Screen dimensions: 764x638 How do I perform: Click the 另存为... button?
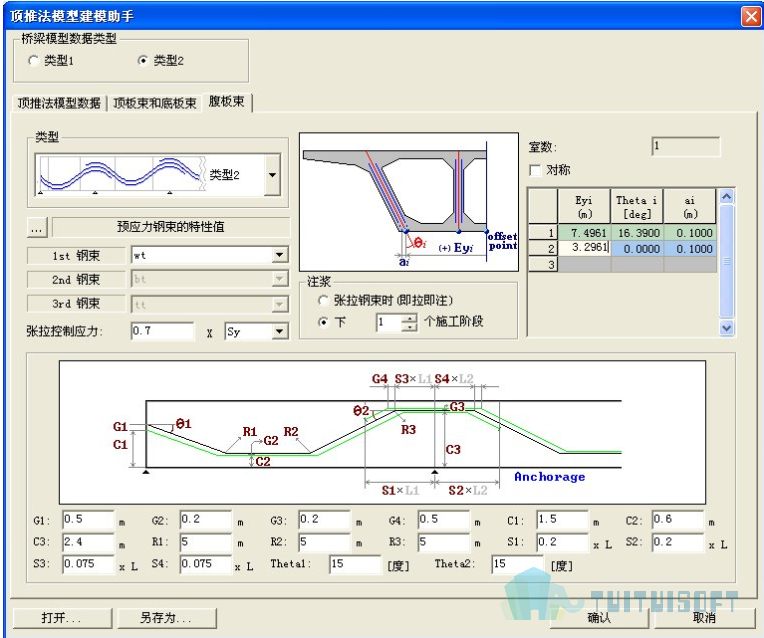[167, 618]
